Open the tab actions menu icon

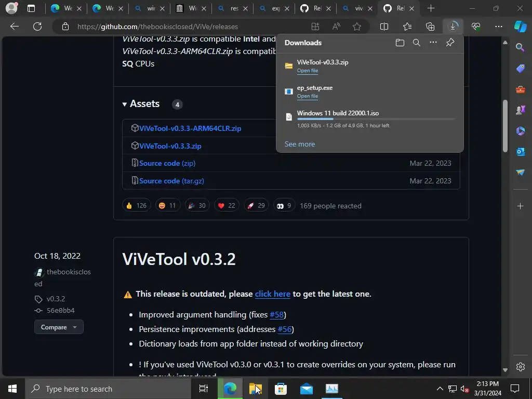(x=31, y=8)
